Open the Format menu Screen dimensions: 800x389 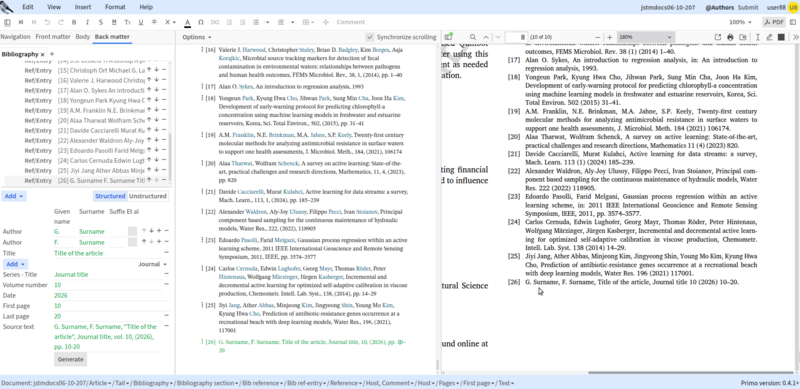(115, 7)
